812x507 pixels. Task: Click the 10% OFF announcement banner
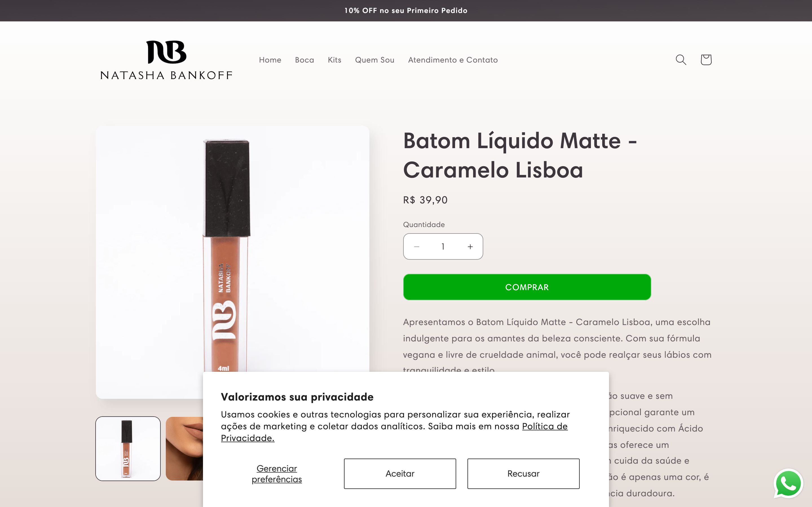[406, 10]
